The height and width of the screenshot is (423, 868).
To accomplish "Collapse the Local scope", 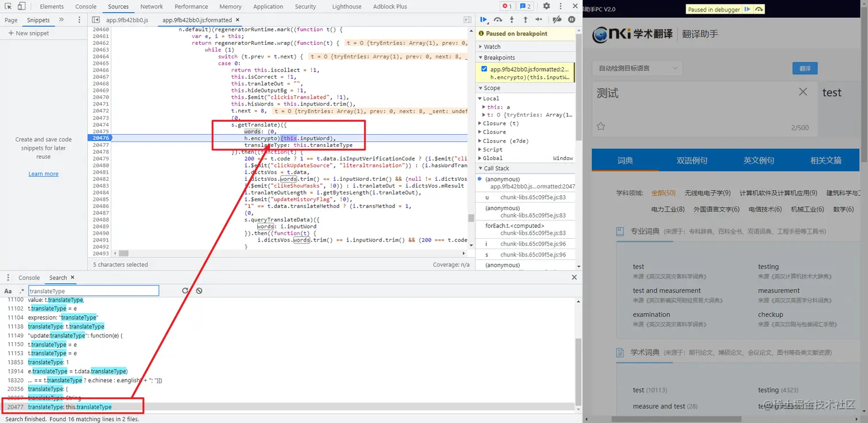I will [489, 99].
